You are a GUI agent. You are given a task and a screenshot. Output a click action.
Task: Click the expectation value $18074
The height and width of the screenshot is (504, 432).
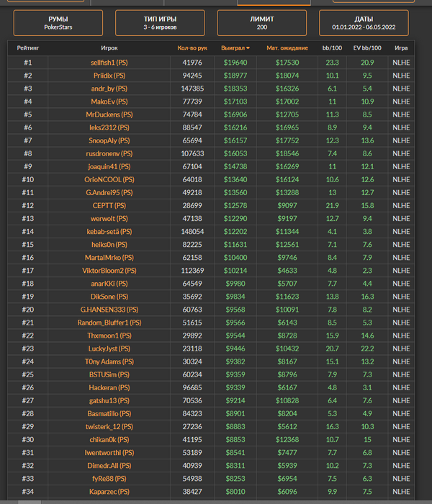(x=287, y=76)
